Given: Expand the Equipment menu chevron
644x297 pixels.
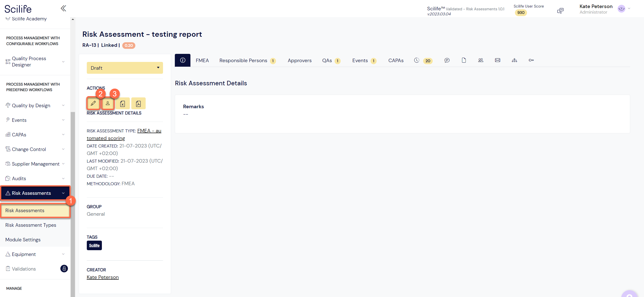Looking at the screenshot, I should pyautogui.click(x=63, y=254).
